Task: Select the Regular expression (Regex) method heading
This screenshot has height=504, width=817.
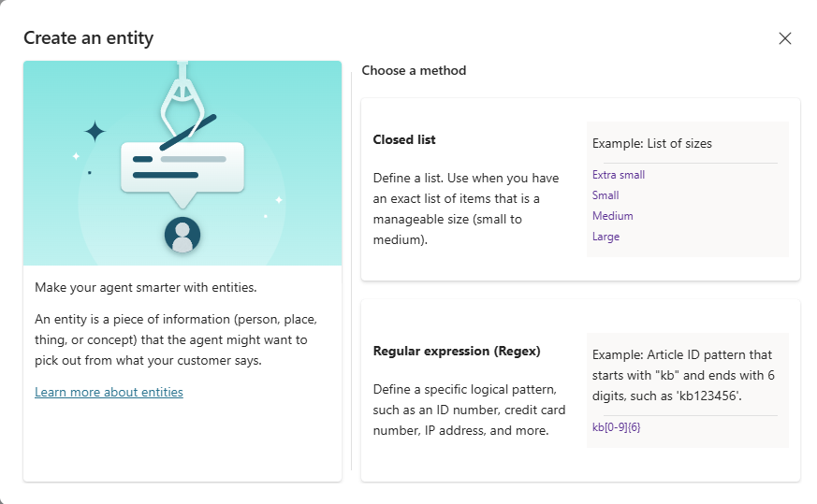Action: [x=457, y=352]
